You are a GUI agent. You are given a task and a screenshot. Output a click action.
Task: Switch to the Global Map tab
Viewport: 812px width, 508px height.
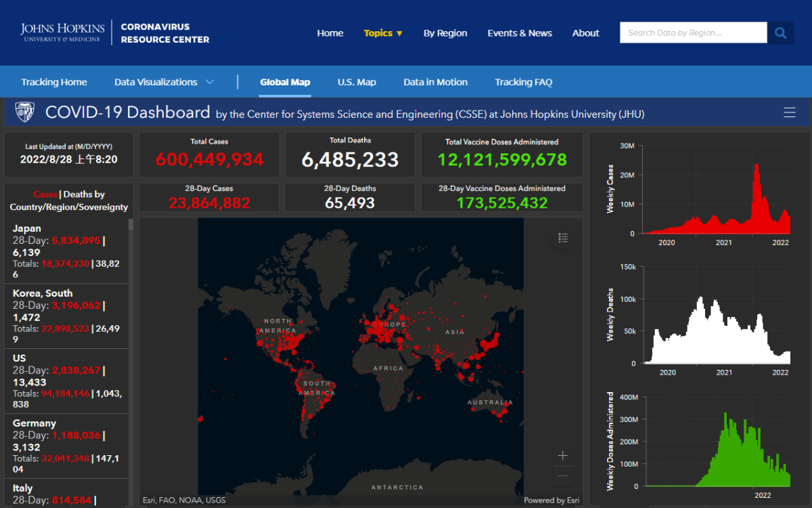coord(285,82)
